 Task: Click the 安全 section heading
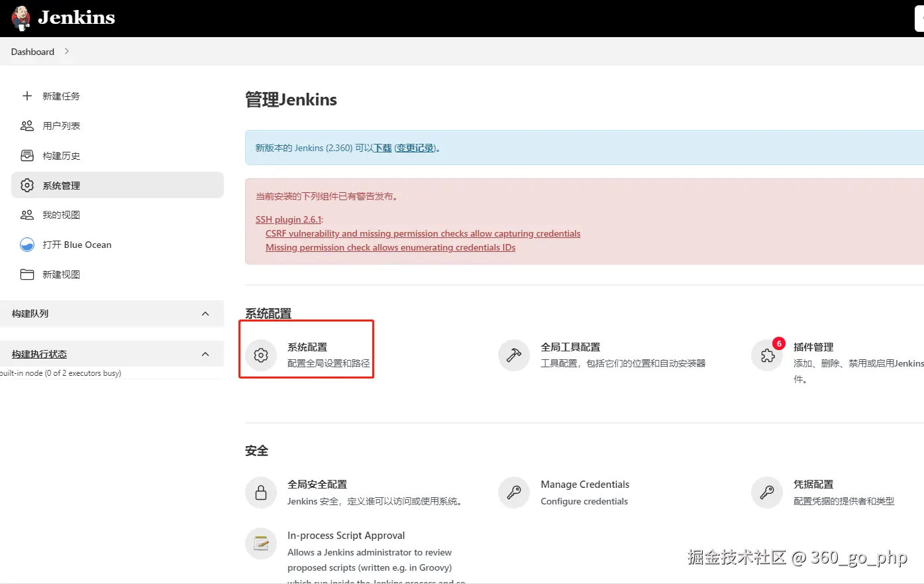(256, 451)
